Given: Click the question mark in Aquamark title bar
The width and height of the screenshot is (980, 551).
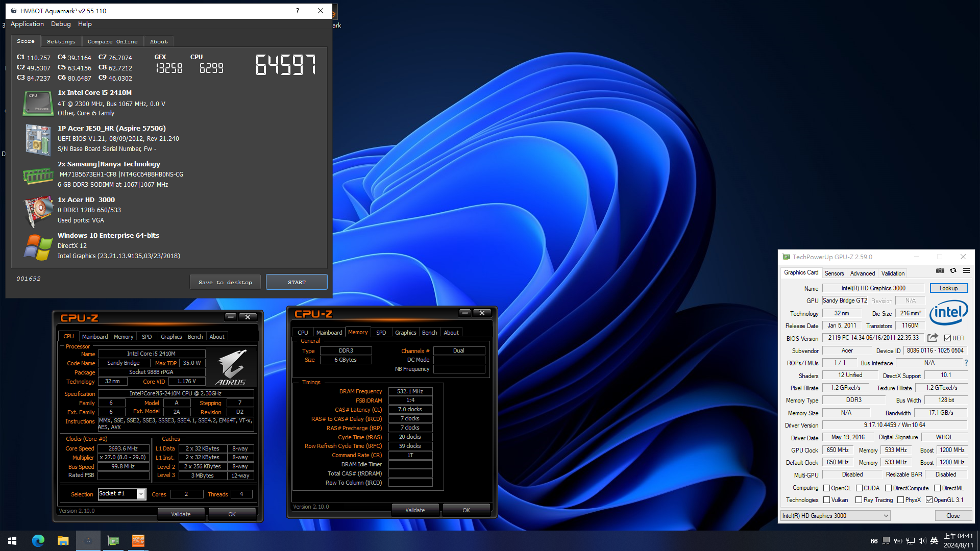Looking at the screenshot, I should coord(298,11).
